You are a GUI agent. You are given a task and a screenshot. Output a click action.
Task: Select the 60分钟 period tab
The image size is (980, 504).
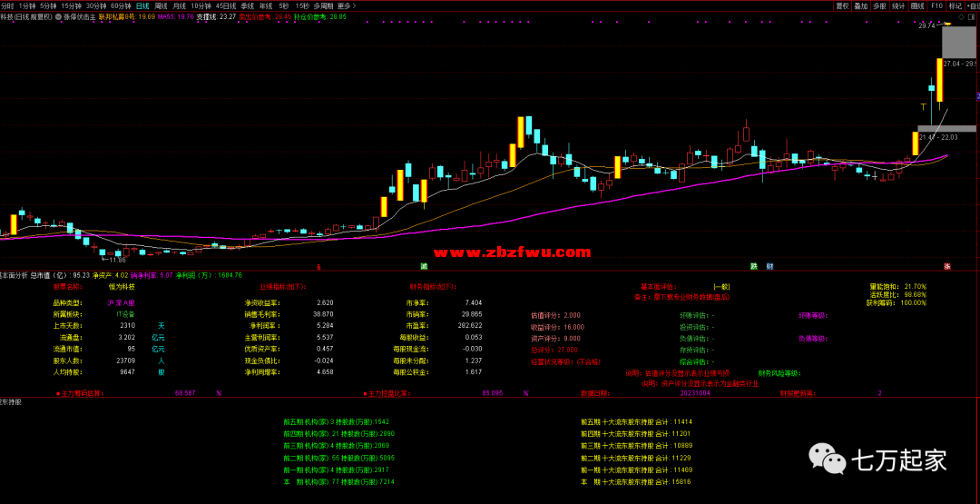click(121, 5)
